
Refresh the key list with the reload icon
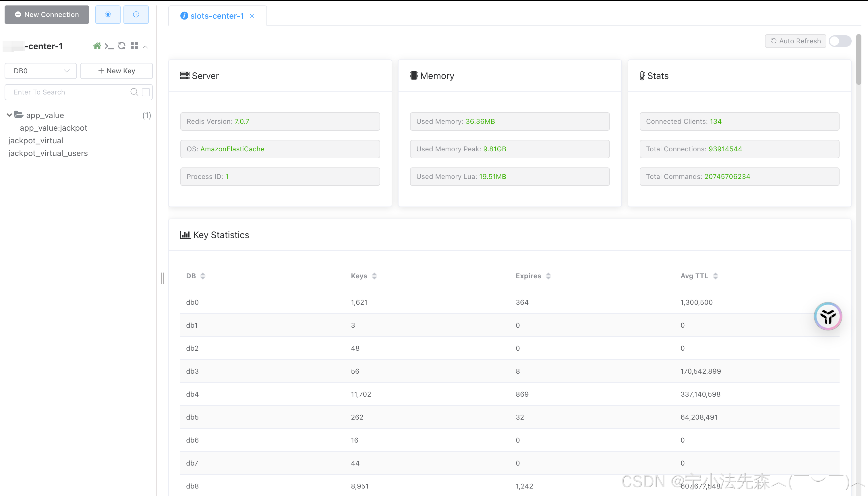pyautogui.click(x=121, y=46)
